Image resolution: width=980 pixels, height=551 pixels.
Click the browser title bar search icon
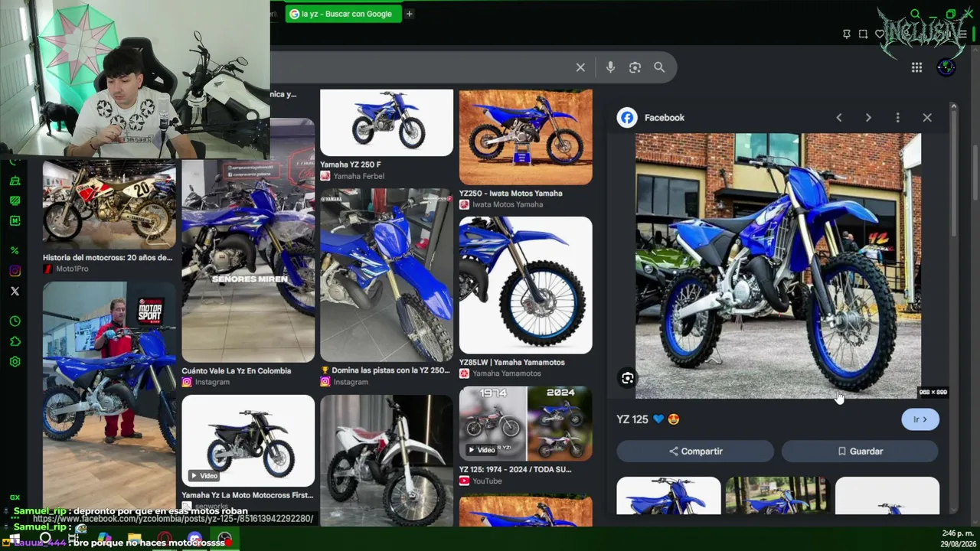[x=915, y=14]
